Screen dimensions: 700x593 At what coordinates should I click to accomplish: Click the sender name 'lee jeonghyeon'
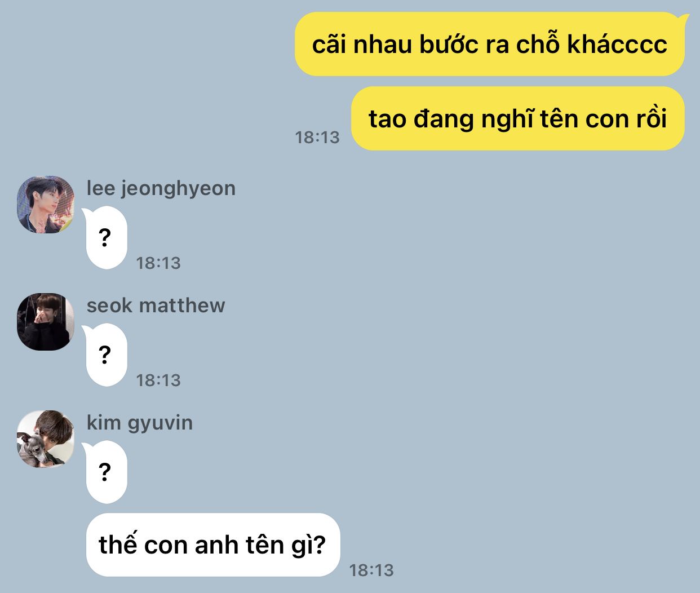(x=161, y=188)
